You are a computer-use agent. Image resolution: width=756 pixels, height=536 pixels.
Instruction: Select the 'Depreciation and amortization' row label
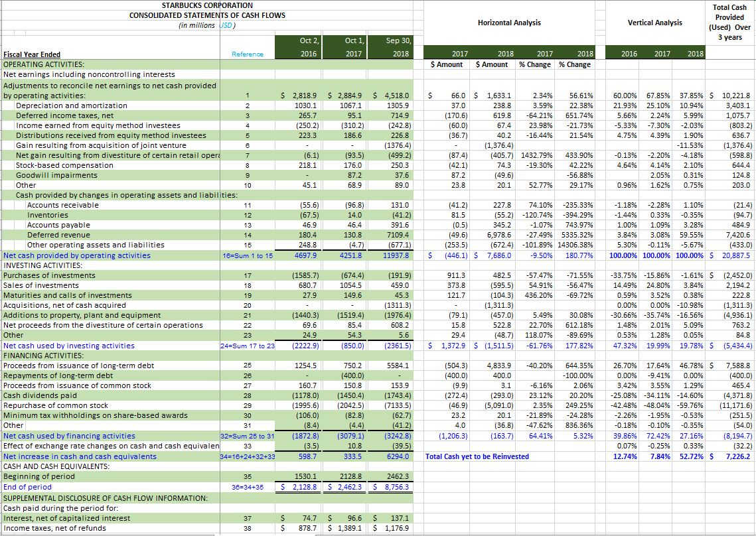[72, 105]
